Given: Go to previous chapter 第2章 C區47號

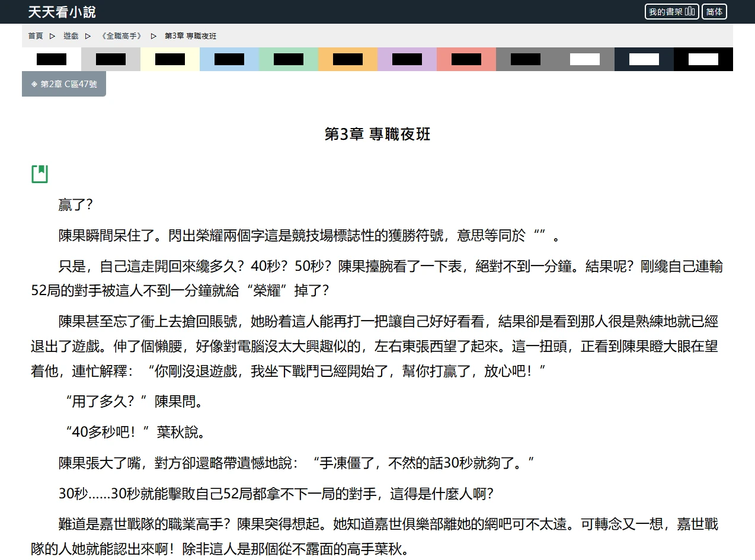Looking at the screenshot, I should point(64,84).
